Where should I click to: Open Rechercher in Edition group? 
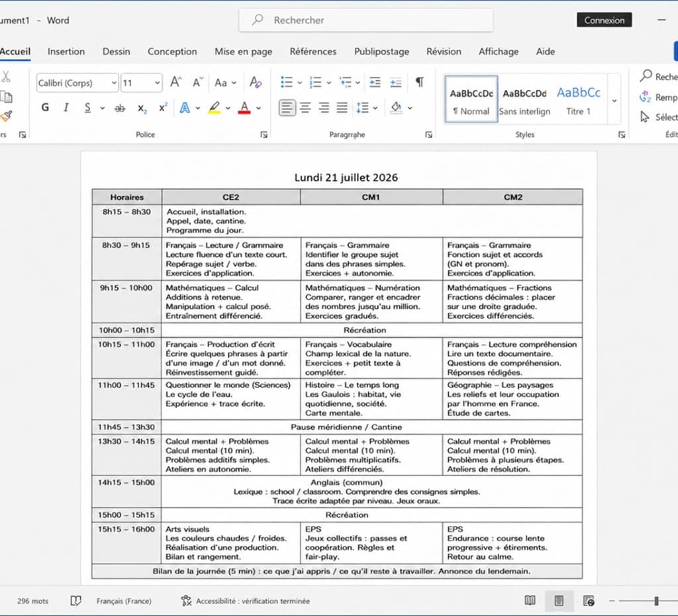click(659, 77)
